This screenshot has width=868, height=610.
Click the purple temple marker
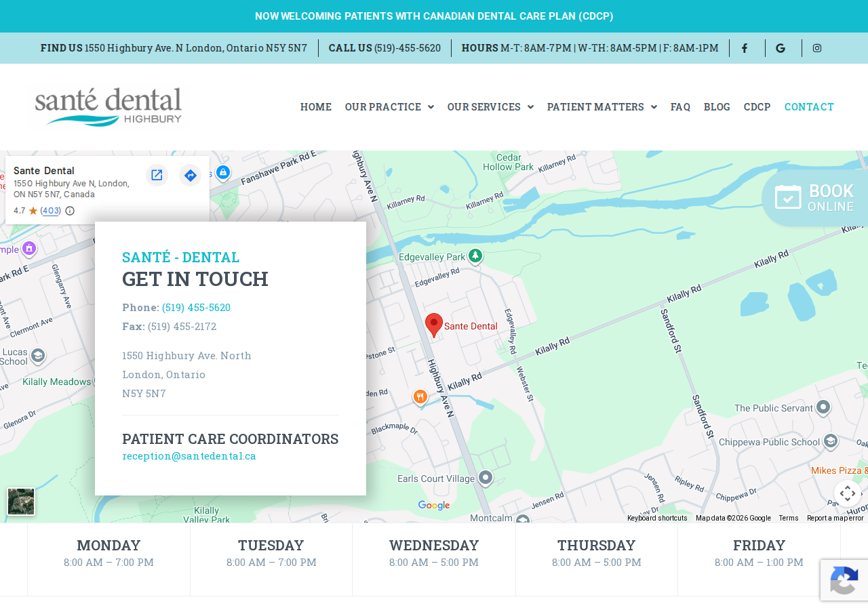point(28,248)
